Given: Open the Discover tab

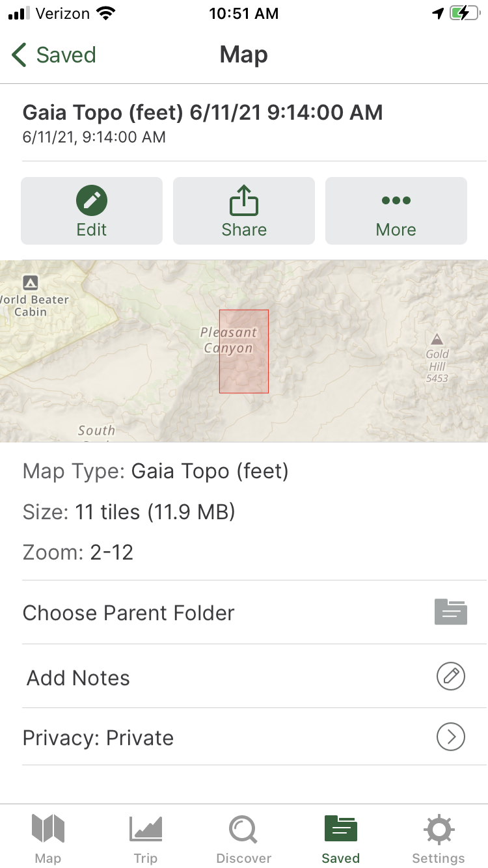Looking at the screenshot, I should [244, 839].
